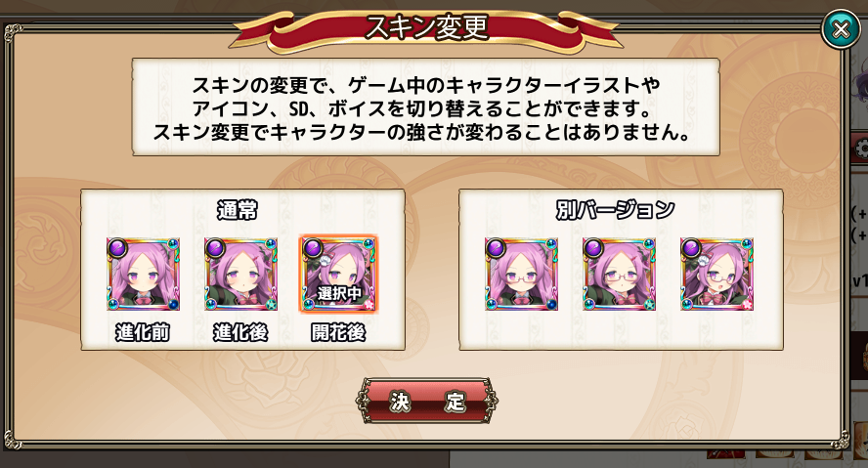
Task: Click the 開花後 label text
Action: click(339, 332)
